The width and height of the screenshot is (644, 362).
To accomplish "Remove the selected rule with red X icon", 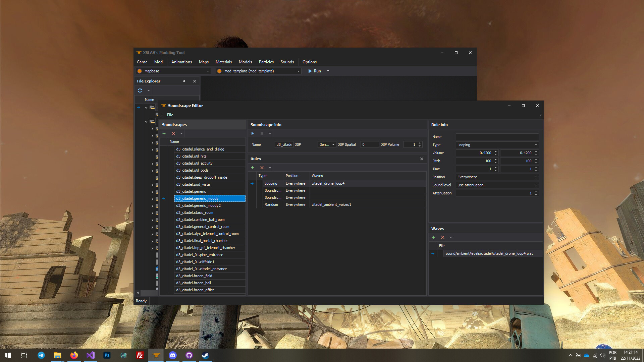I will (262, 167).
